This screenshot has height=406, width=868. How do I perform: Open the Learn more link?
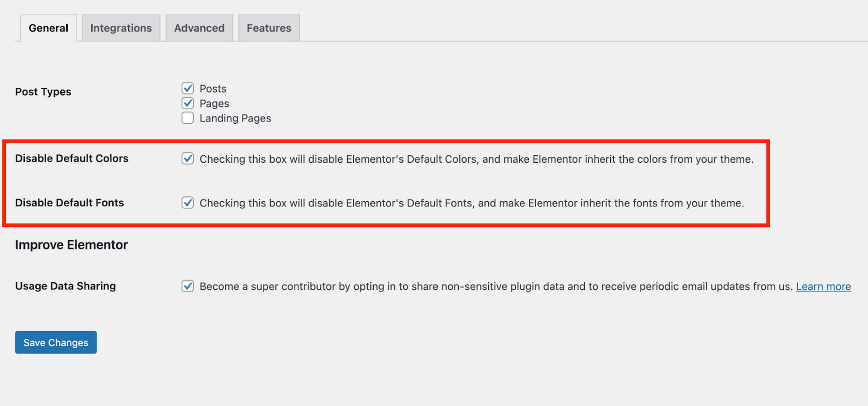click(x=823, y=286)
